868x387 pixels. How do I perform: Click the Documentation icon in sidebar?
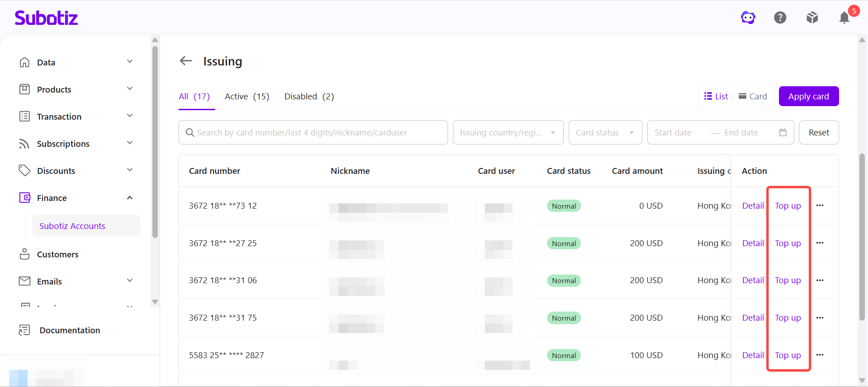tap(24, 330)
